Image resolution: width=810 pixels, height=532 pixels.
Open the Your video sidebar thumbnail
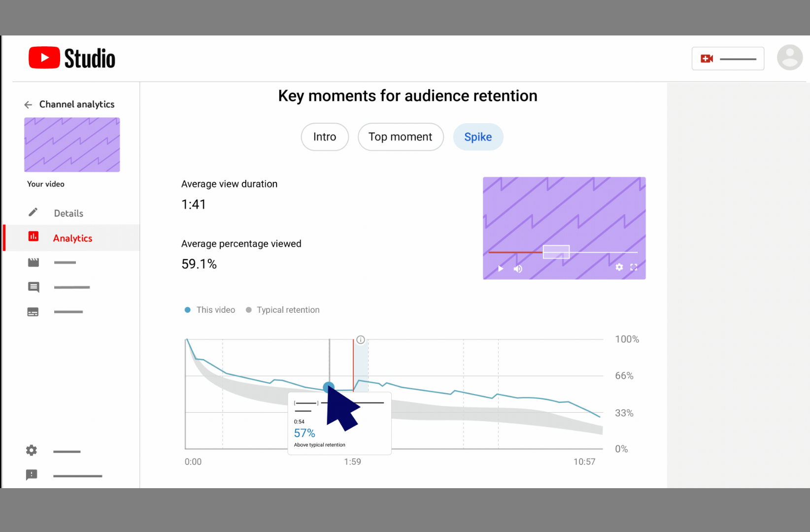72,145
